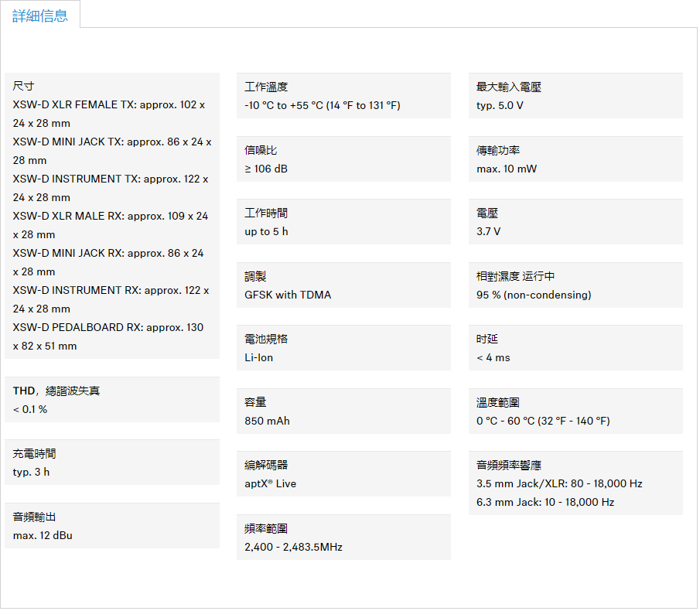Click the 音頻頻率響應 label

click(x=509, y=466)
